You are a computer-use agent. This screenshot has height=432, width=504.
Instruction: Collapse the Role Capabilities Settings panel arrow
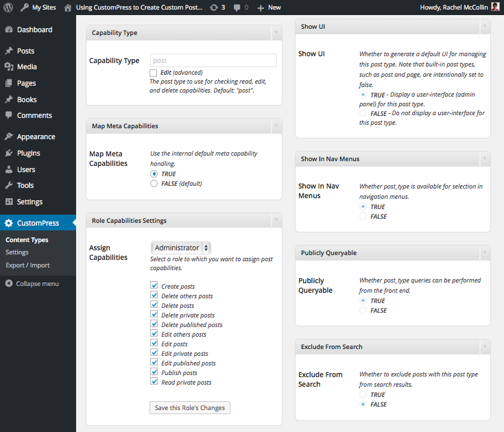tap(276, 221)
